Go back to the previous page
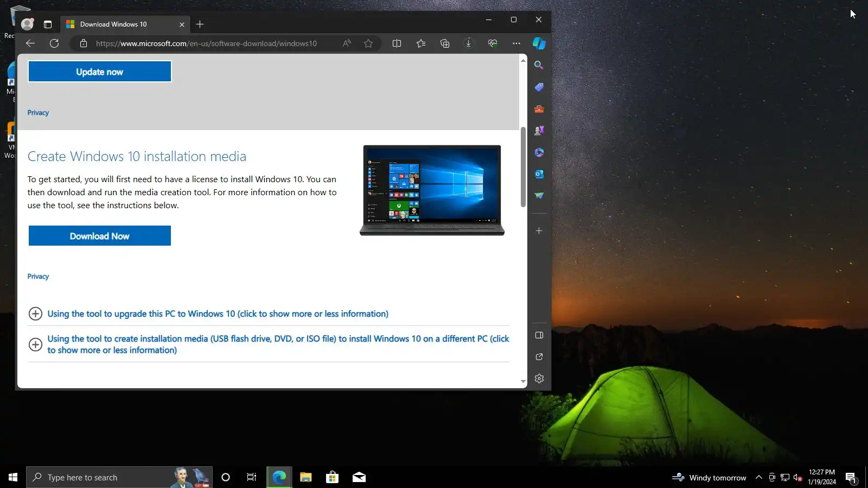The image size is (868, 488). click(30, 43)
